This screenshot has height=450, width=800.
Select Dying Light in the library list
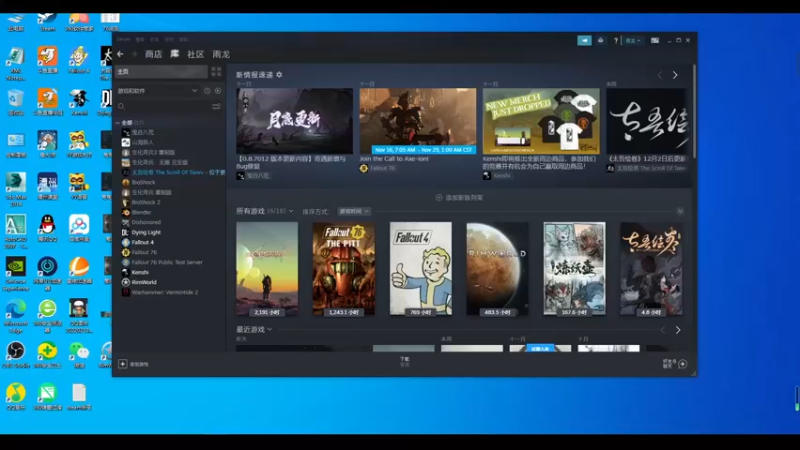coord(146,232)
